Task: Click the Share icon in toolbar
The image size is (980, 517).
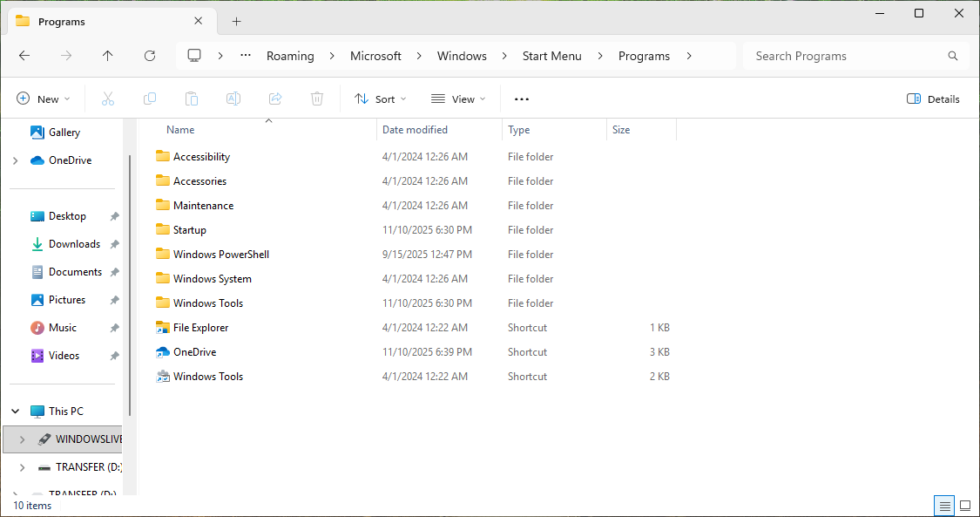Action: click(x=275, y=99)
